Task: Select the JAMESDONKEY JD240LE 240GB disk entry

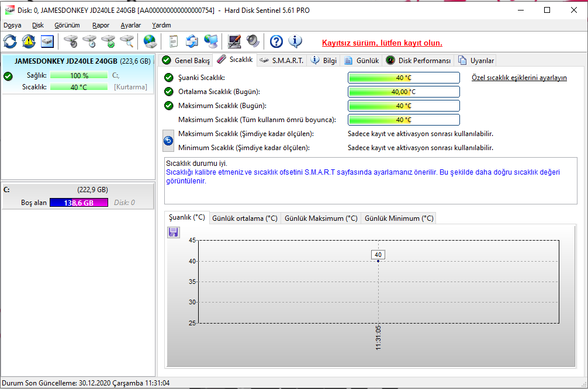Action: [78, 74]
